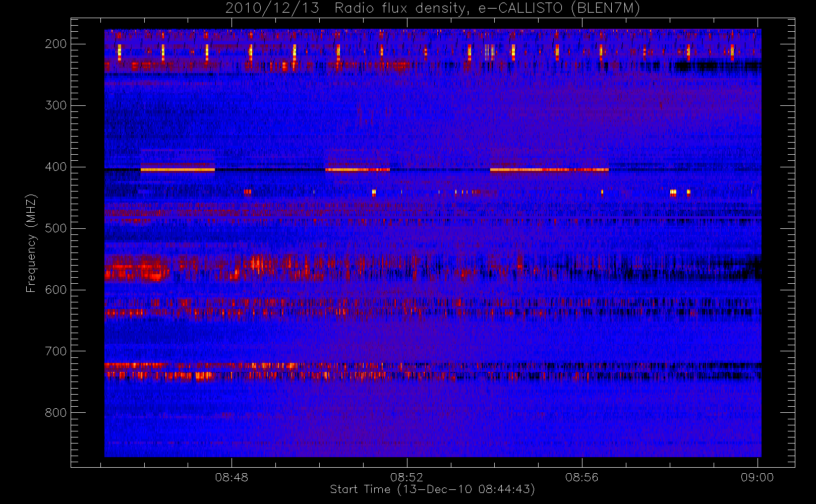Click the 300 frequency tick label
Image resolution: width=816 pixels, height=504 pixels.
(x=56, y=105)
